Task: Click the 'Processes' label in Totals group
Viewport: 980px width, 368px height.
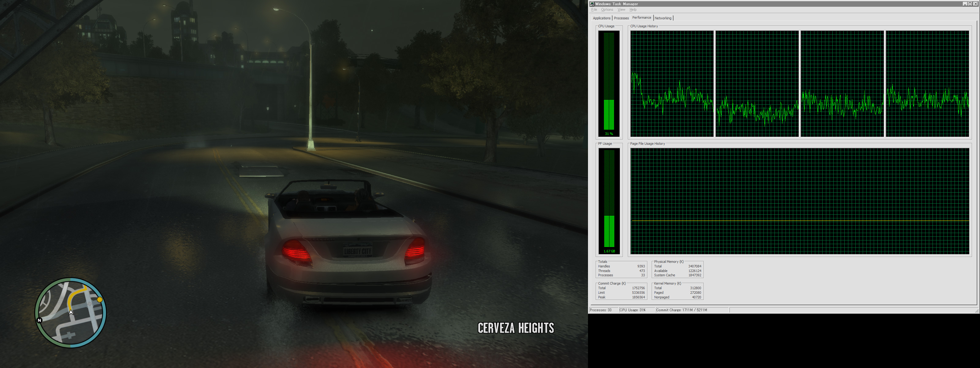Action: (x=605, y=275)
